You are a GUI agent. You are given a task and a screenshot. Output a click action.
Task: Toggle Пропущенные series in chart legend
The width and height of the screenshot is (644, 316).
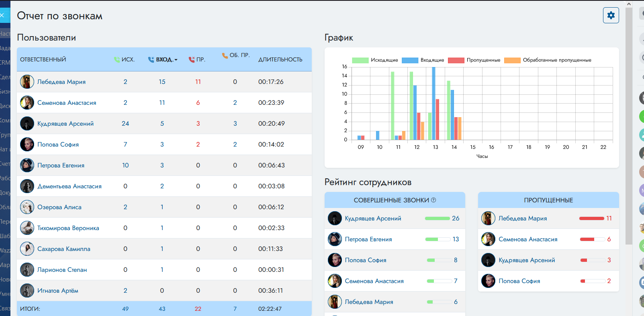pos(456,60)
